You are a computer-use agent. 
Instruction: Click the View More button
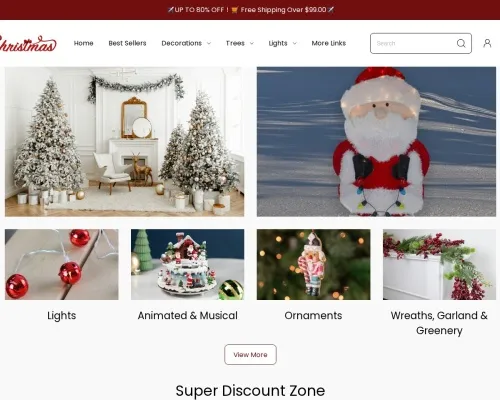250,355
